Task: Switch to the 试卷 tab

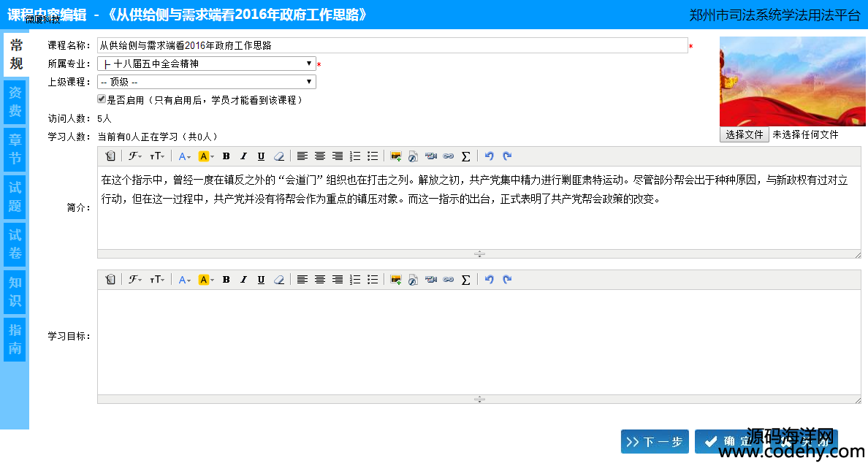Action: (15, 244)
